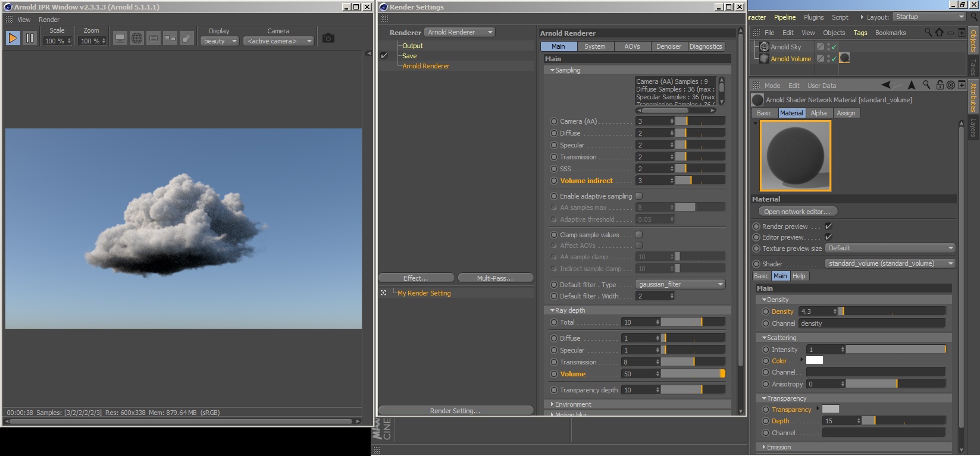Open the Layout Startup dropdown
Image resolution: width=980 pixels, height=456 pixels.
click(929, 17)
